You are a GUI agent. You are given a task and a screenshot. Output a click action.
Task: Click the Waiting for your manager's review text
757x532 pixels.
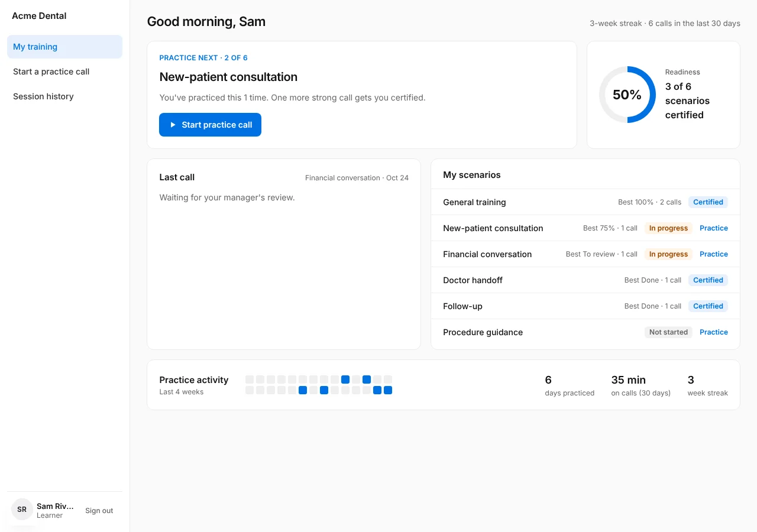[227, 197]
